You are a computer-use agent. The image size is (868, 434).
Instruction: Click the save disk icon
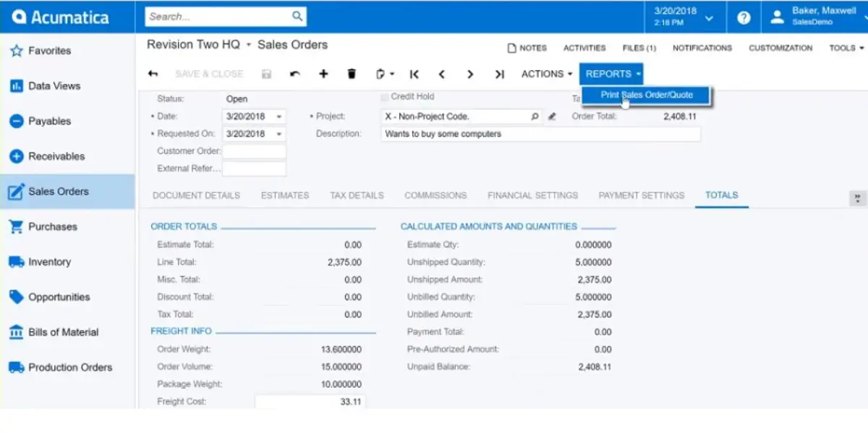(x=266, y=74)
